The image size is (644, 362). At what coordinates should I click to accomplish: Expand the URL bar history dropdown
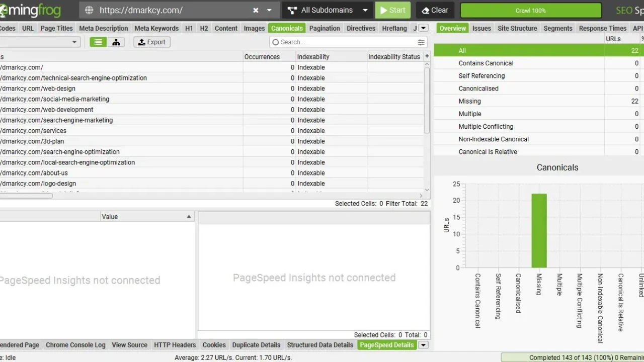pyautogui.click(x=270, y=10)
